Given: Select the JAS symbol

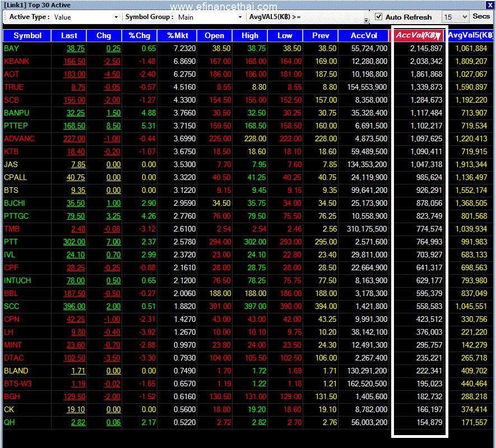Looking at the screenshot, I should click(11, 164).
